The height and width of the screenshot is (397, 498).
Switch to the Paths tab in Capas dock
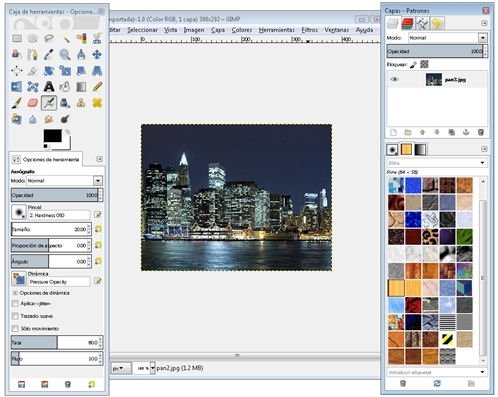tap(422, 23)
